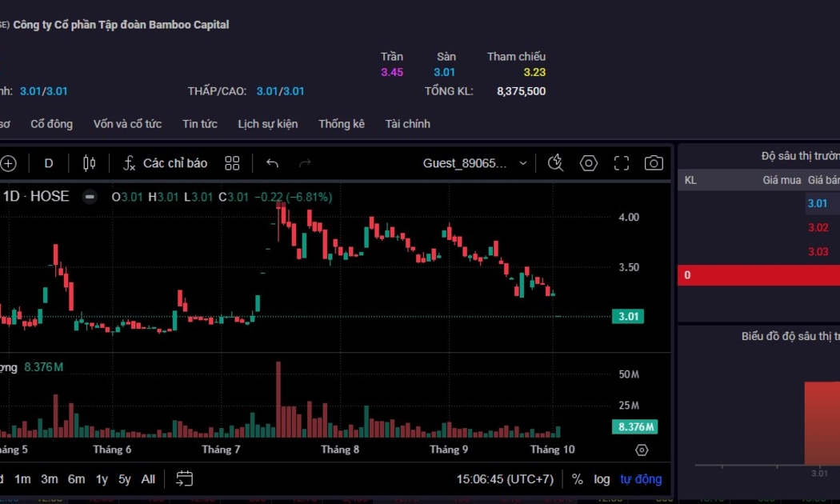
Task: Open the go-to-date calendar icon
Action: coord(185,478)
